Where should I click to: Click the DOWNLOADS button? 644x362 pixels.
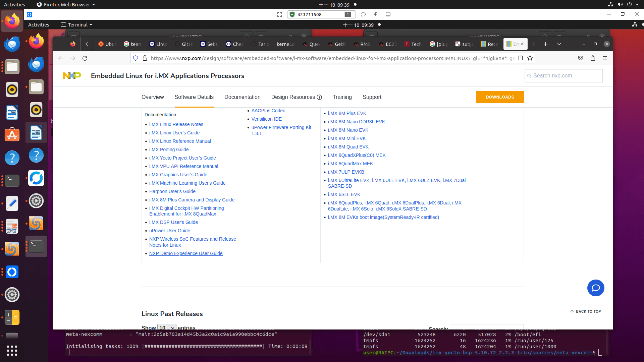click(x=500, y=97)
